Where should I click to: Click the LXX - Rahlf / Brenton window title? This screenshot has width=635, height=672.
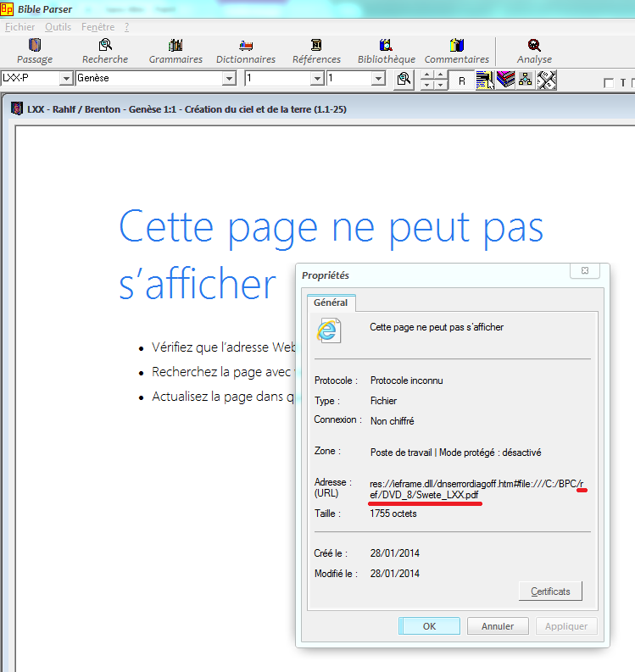click(187, 109)
